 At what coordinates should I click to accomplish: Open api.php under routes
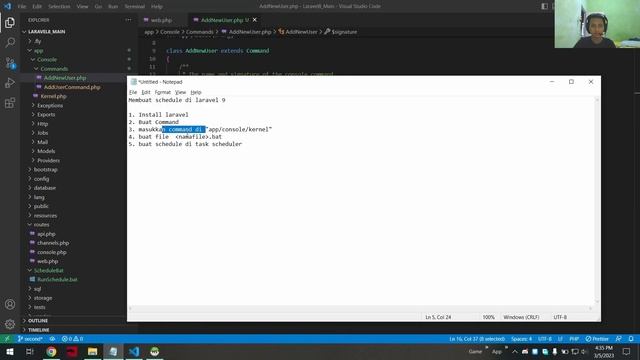46,234
